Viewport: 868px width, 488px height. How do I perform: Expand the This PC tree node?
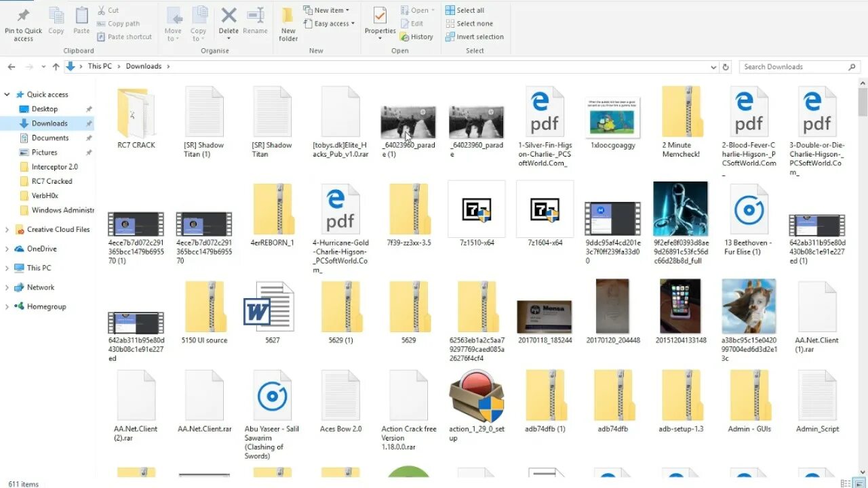pyautogui.click(x=7, y=268)
